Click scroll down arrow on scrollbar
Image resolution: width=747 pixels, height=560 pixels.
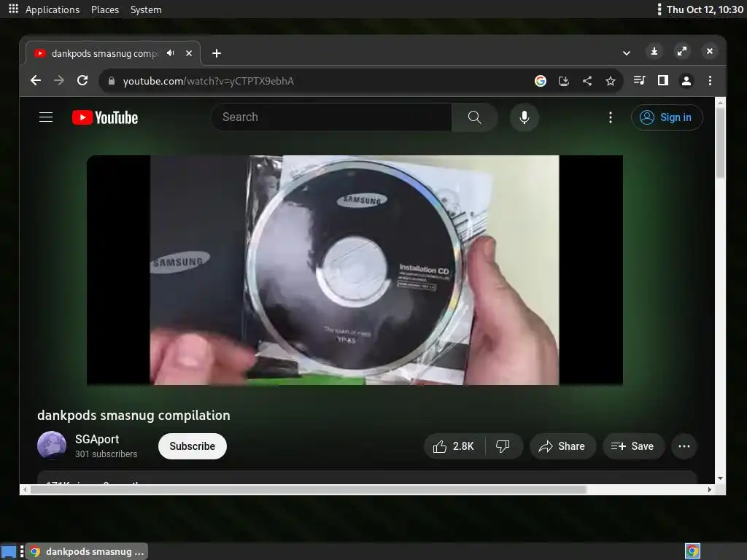pos(720,478)
